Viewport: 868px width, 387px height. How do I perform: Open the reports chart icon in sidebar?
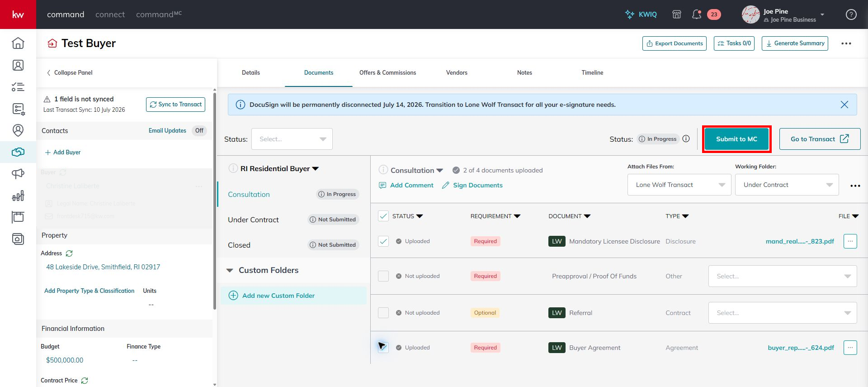click(18, 196)
